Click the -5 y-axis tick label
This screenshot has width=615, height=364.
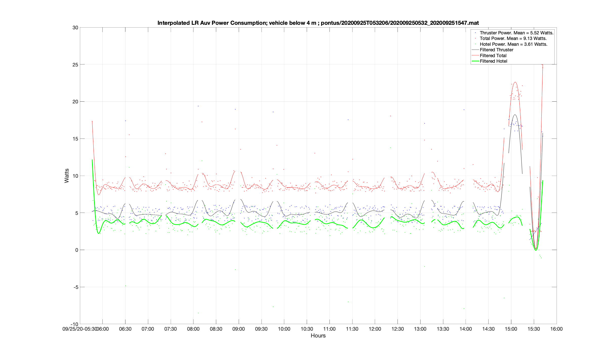[x=76, y=287]
